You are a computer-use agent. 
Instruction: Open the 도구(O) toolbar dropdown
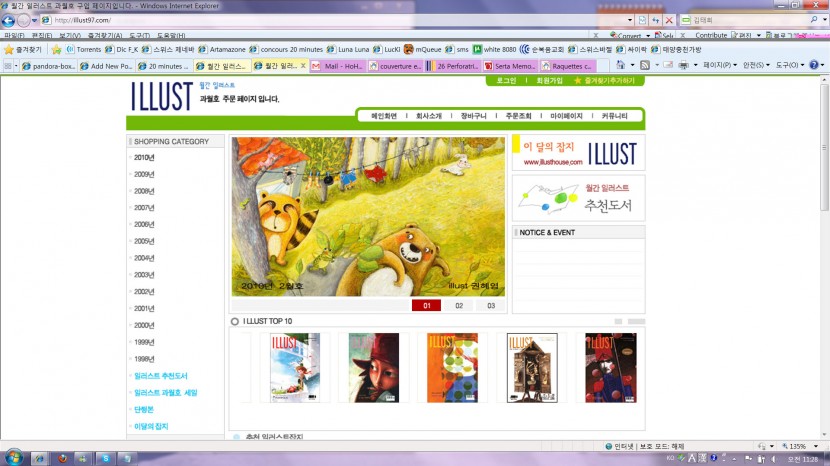tap(790, 65)
